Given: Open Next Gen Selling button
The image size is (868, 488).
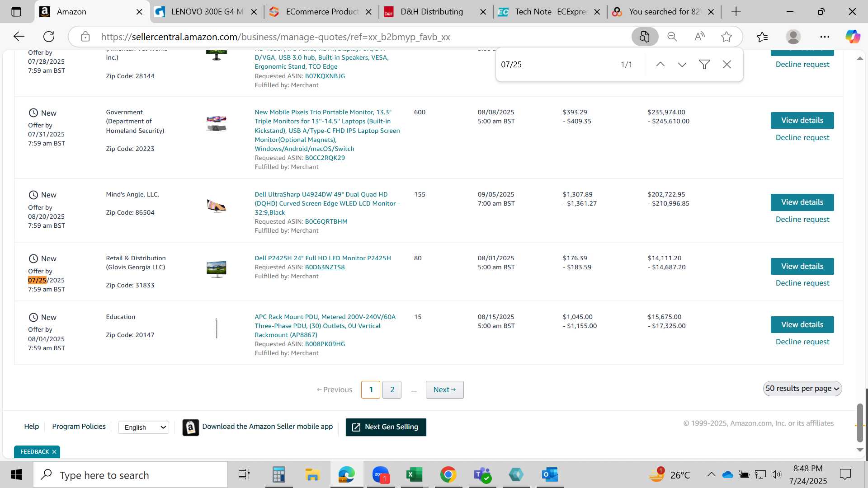Looking at the screenshot, I should pos(386,427).
